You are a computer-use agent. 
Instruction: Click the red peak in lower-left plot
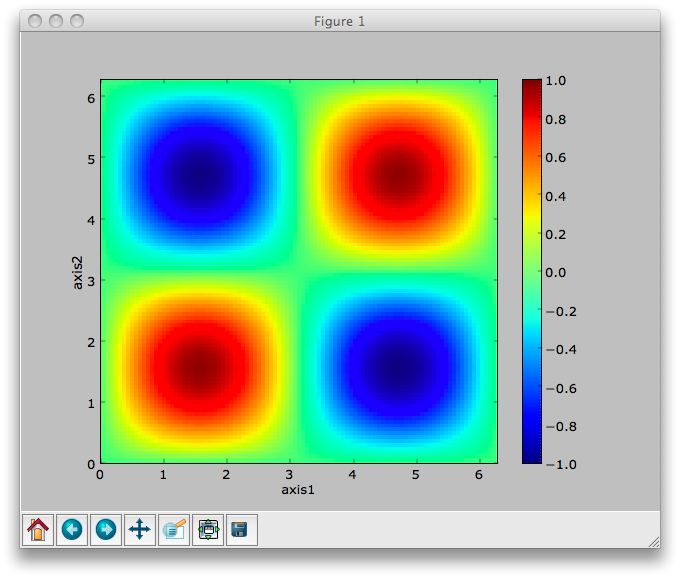click(199, 368)
